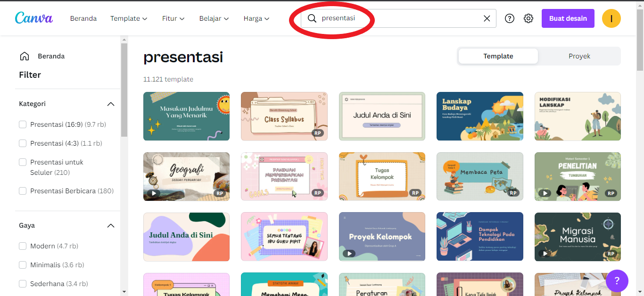Open the colorful-blob Judul Anda di Sini template
This screenshot has width=644, height=296.
(186, 237)
